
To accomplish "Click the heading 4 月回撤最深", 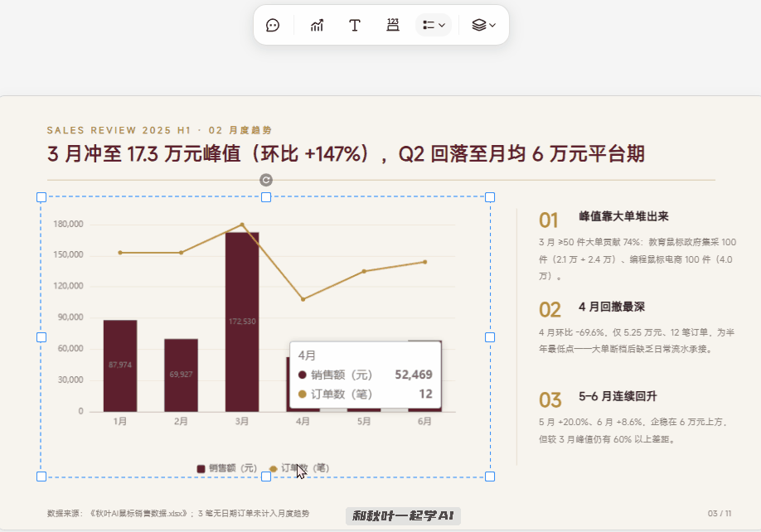I will point(612,307).
